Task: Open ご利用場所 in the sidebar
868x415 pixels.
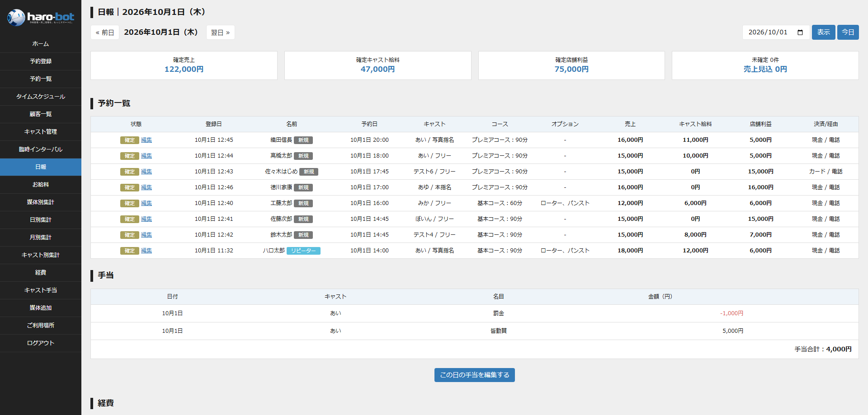Action: (x=41, y=326)
